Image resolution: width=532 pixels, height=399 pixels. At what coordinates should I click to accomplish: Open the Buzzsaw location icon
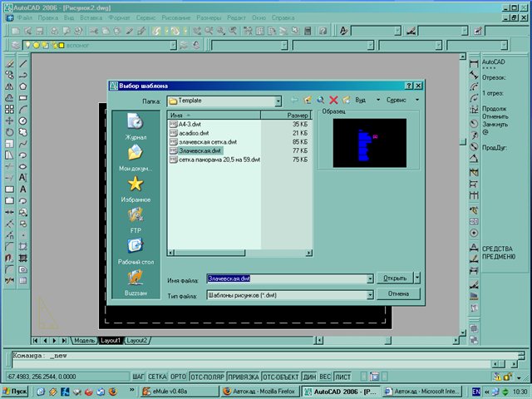point(135,280)
